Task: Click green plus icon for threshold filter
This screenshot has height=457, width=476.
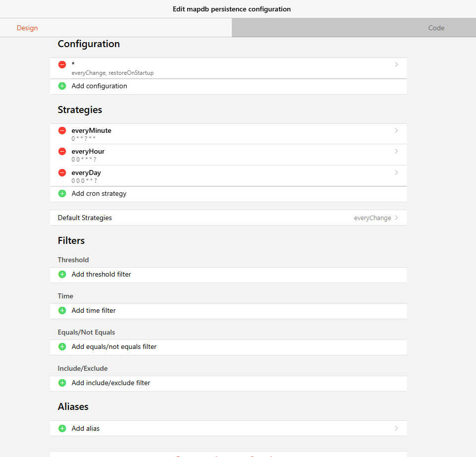Action: [x=62, y=274]
